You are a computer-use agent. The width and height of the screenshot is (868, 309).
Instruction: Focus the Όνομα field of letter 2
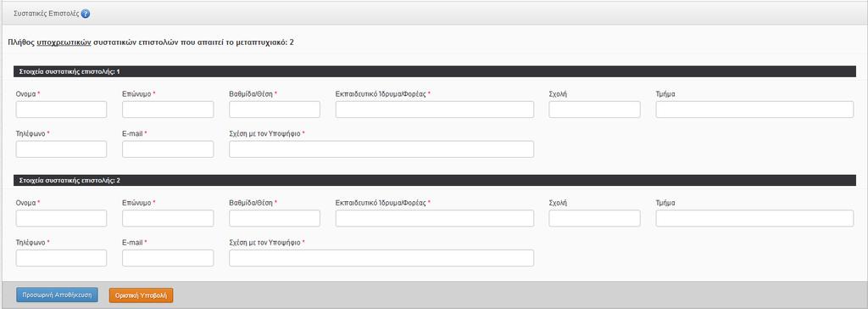(61, 218)
